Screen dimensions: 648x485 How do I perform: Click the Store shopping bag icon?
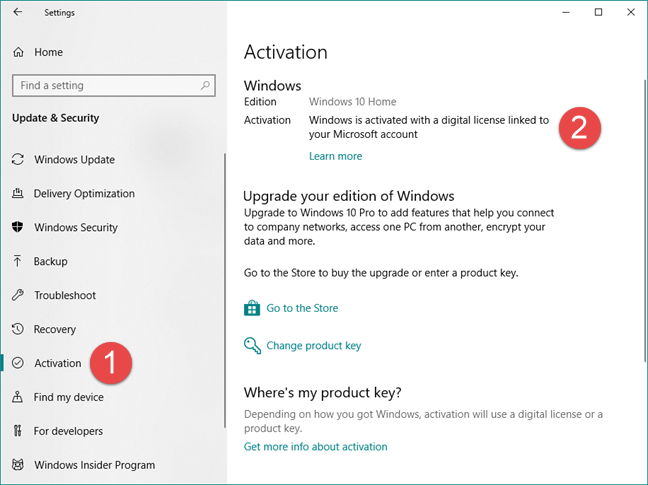252,308
